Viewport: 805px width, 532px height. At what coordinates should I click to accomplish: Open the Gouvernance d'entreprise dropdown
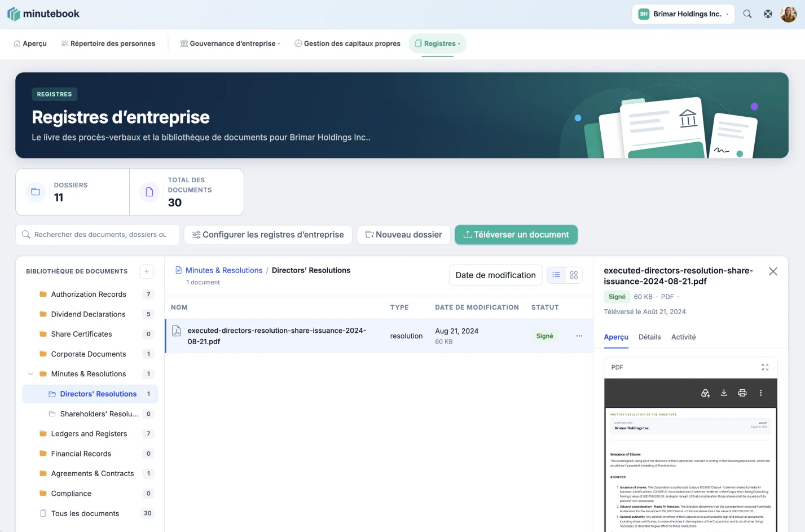tap(230, 43)
